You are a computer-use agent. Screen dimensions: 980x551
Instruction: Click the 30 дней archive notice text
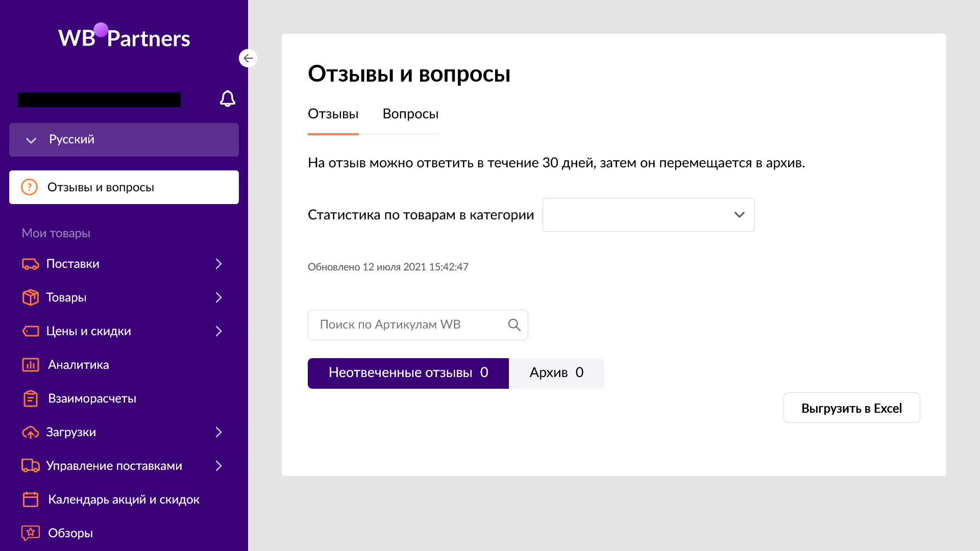click(x=556, y=163)
